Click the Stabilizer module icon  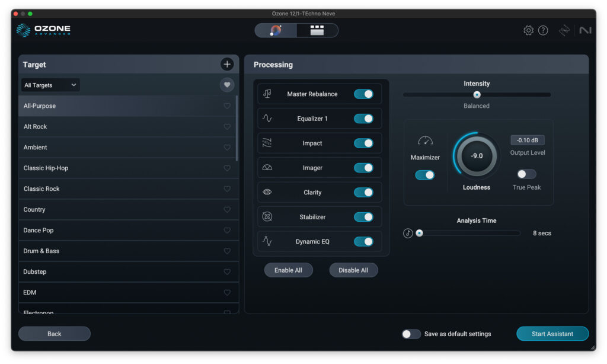(267, 216)
